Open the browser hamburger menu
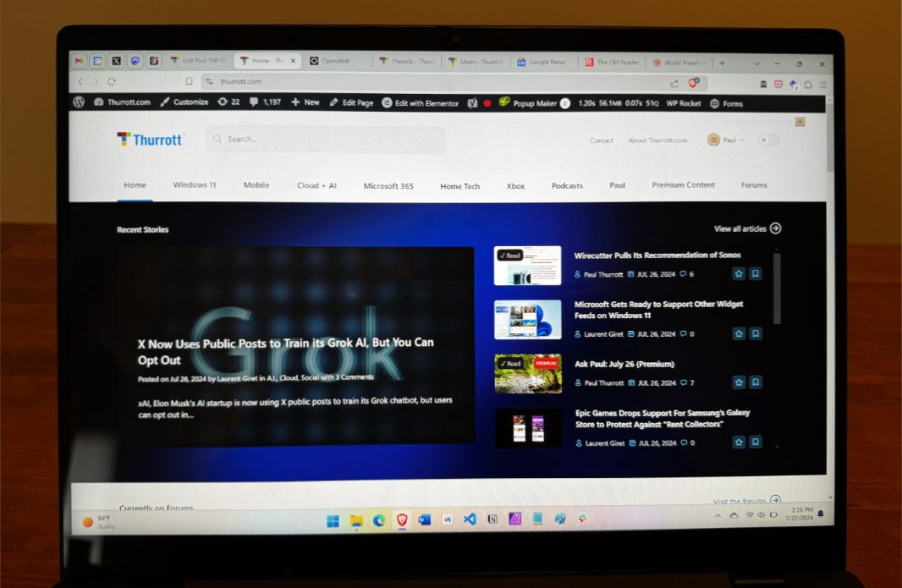 pyautogui.click(x=823, y=85)
